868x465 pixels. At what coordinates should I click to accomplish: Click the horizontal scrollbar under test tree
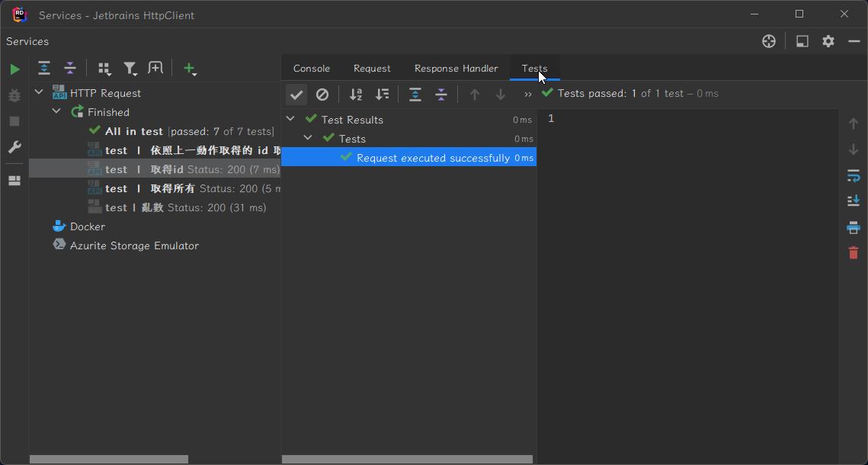pos(407,460)
